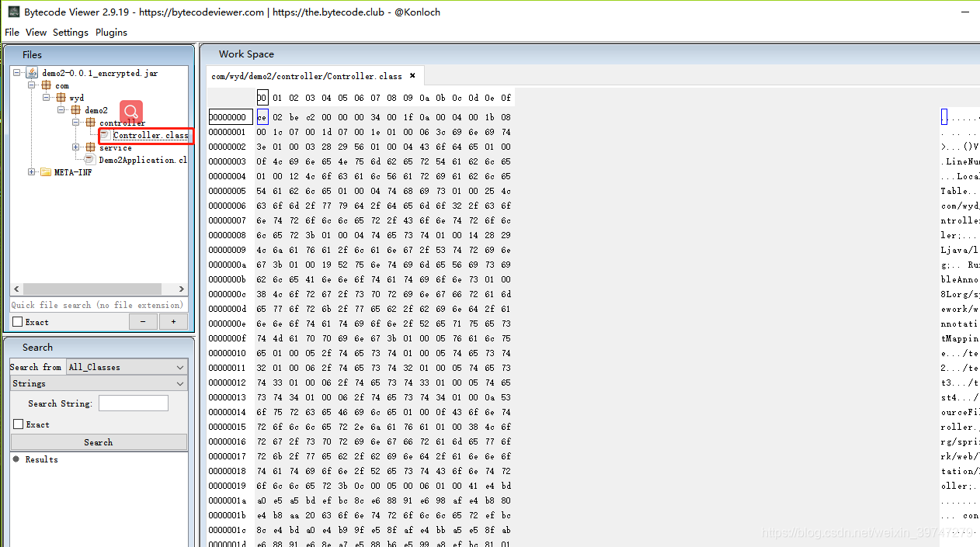Click the plus expand-tree button
Screen dimensions: 980x547
click(173, 322)
